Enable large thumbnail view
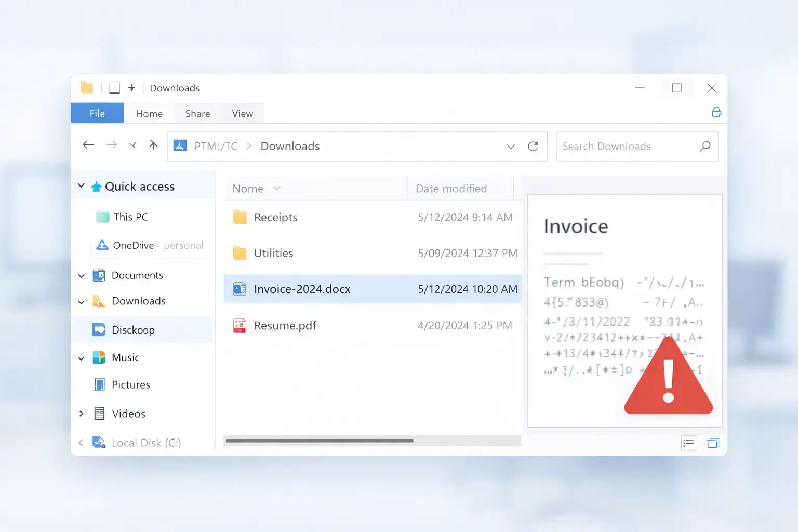The height and width of the screenshot is (532, 798). click(x=713, y=443)
